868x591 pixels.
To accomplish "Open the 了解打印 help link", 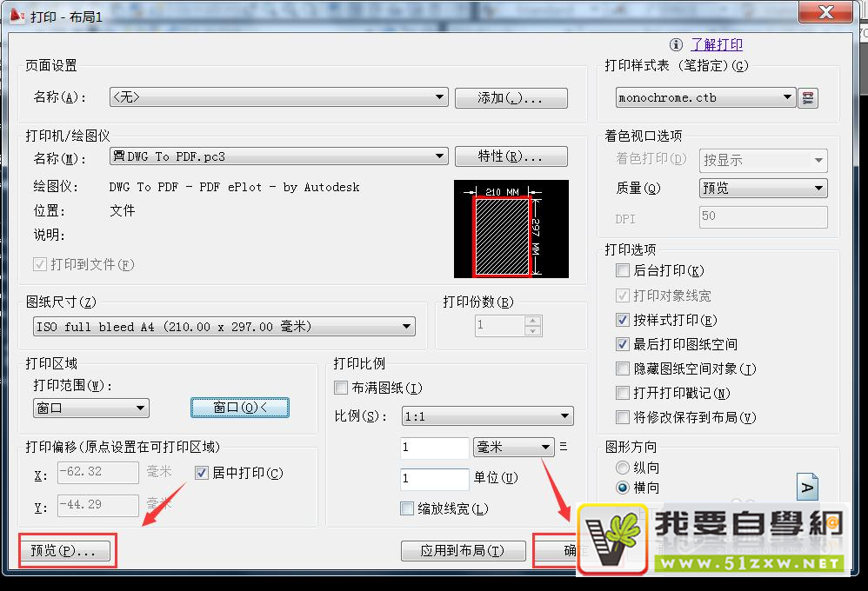I will point(717,44).
